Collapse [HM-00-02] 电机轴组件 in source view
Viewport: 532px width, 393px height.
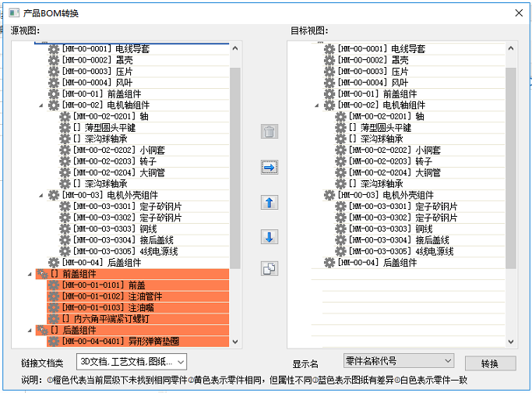41,105
